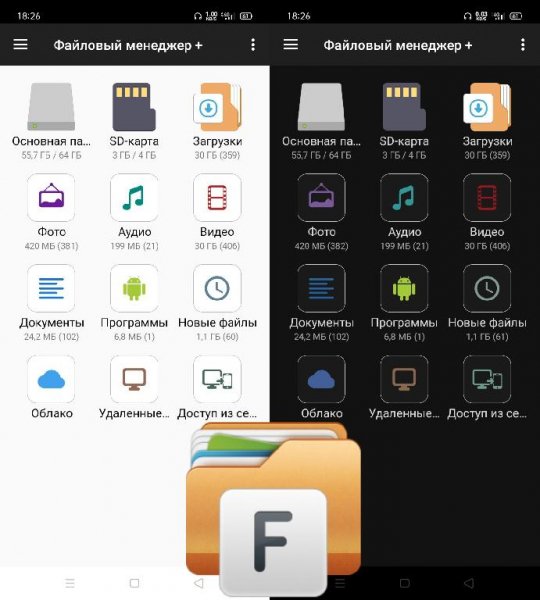Open Видео film icon in dark screen
The height and width of the screenshot is (600, 540).
(x=487, y=197)
